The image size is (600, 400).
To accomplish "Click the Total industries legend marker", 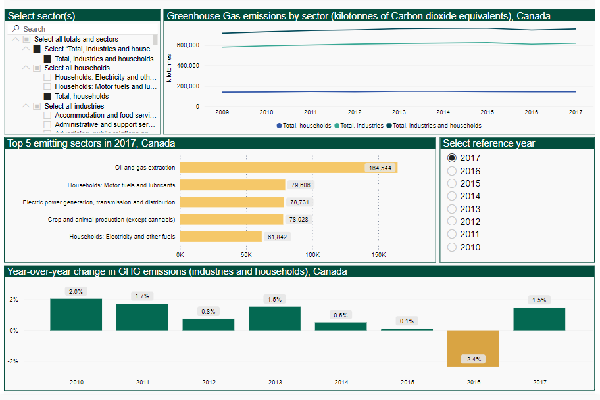I will point(340,126).
